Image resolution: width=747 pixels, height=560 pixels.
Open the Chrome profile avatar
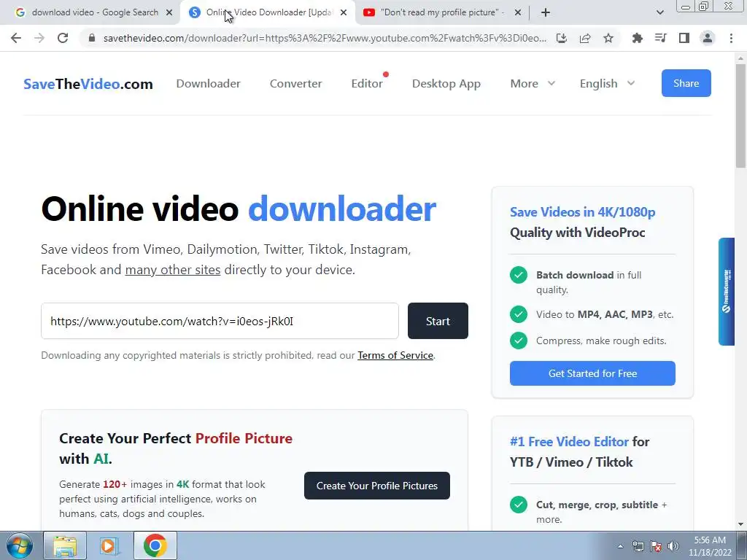tap(708, 38)
